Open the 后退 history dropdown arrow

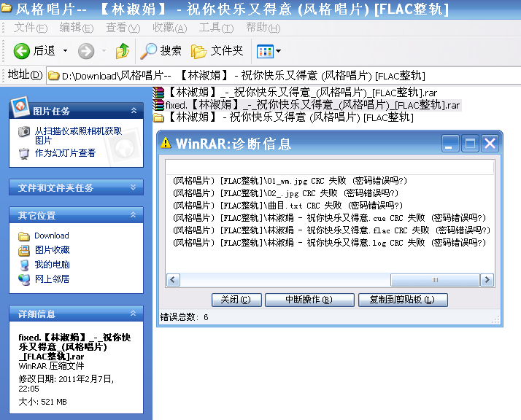(x=66, y=51)
